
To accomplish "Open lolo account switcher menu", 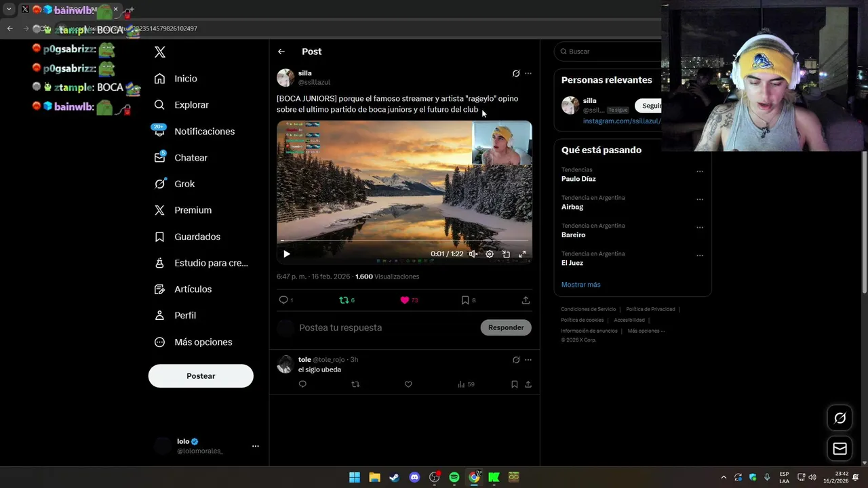I will tap(205, 446).
